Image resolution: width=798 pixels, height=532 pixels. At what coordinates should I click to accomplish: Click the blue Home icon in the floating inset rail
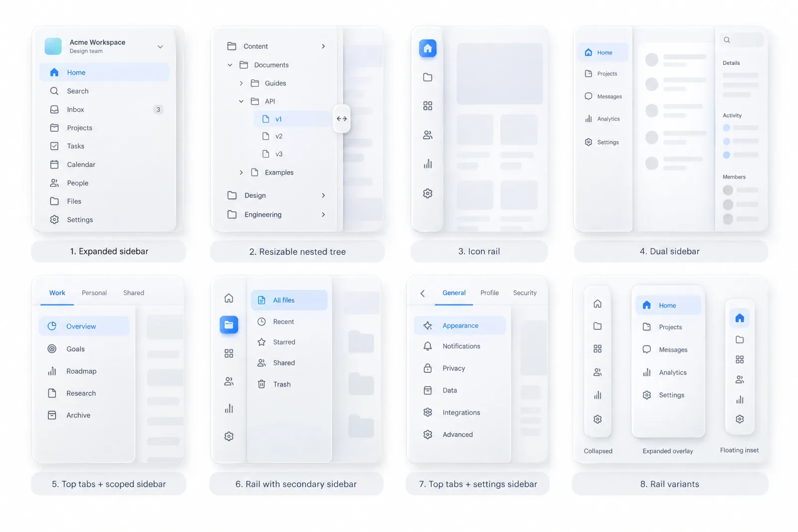740,318
